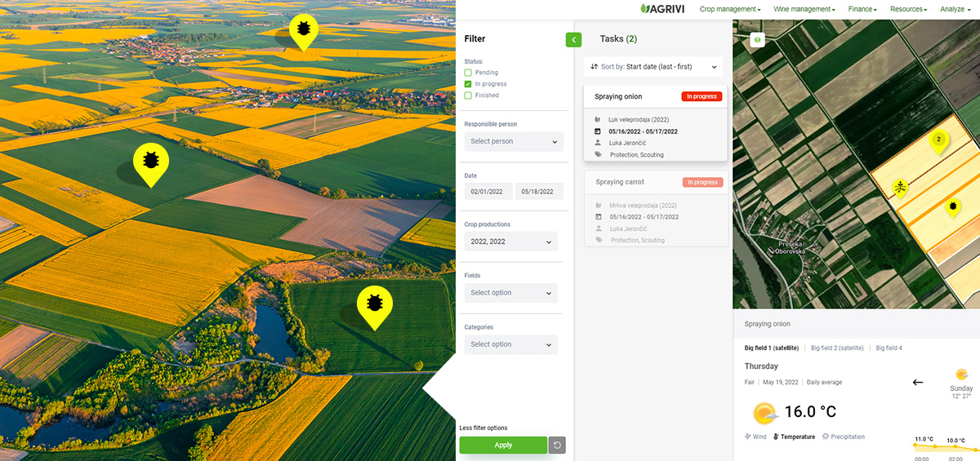Click the green collapse filter panel arrow
This screenshot has height=461, width=980.
(x=573, y=39)
